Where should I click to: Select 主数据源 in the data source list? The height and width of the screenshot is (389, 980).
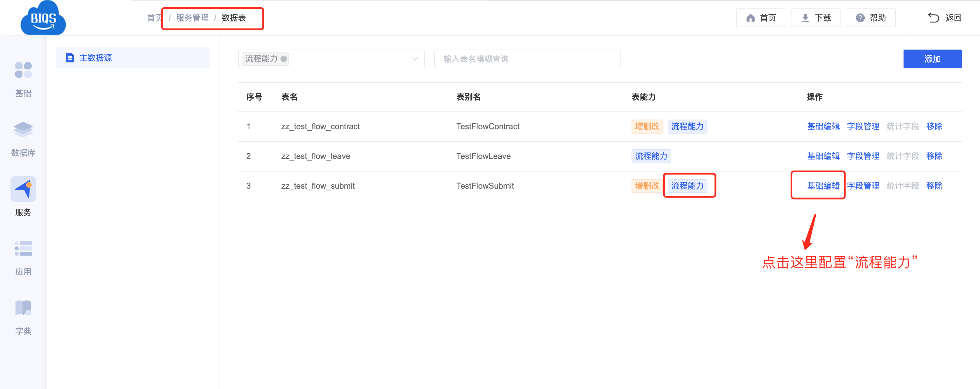coord(132,58)
